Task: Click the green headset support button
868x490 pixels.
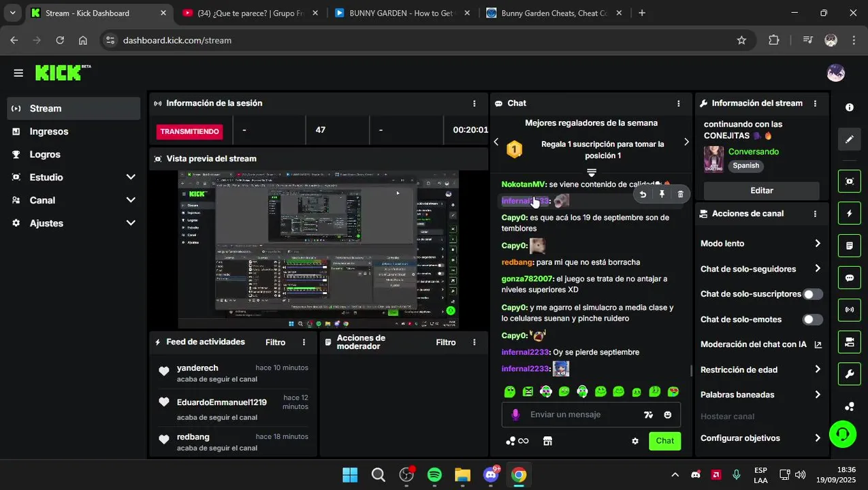Action: click(x=843, y=434)
